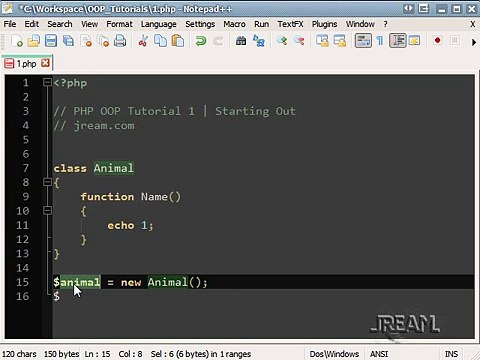Screen dimensions: 480x360
Task: Toggle Show indent guide button
Action: (x=398, y=41)
